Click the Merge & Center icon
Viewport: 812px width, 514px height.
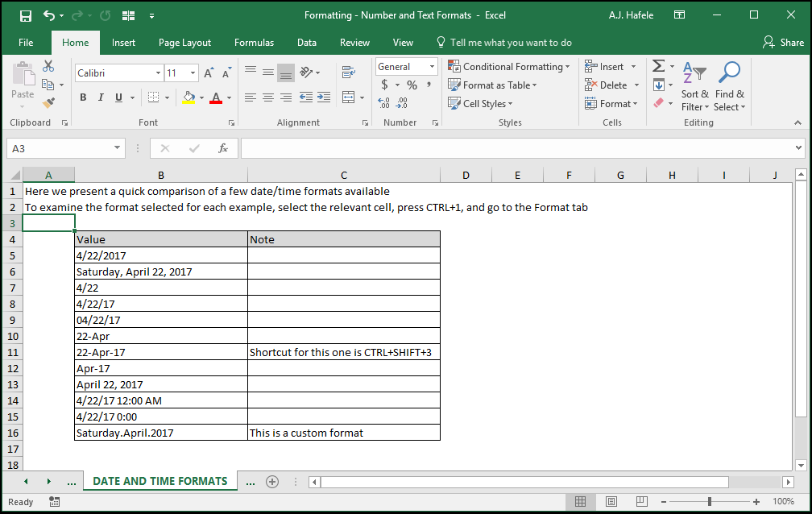[x=349, y=97]
